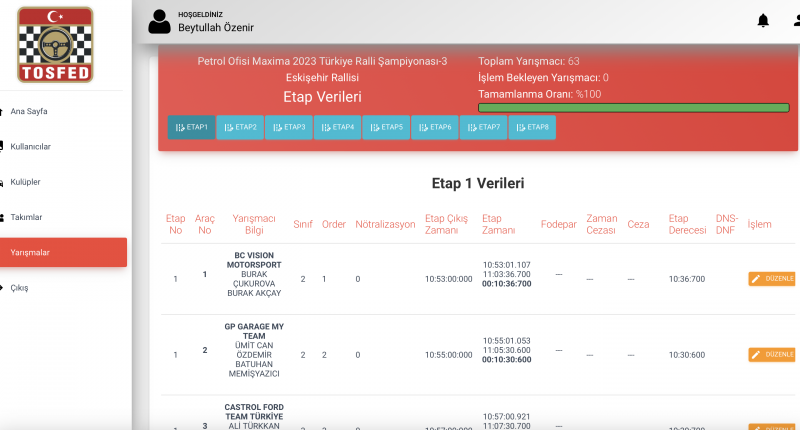Screen dimensions: 800x430
Task: Click stage duration 00:10:30:600
Action: pos(507,360)
